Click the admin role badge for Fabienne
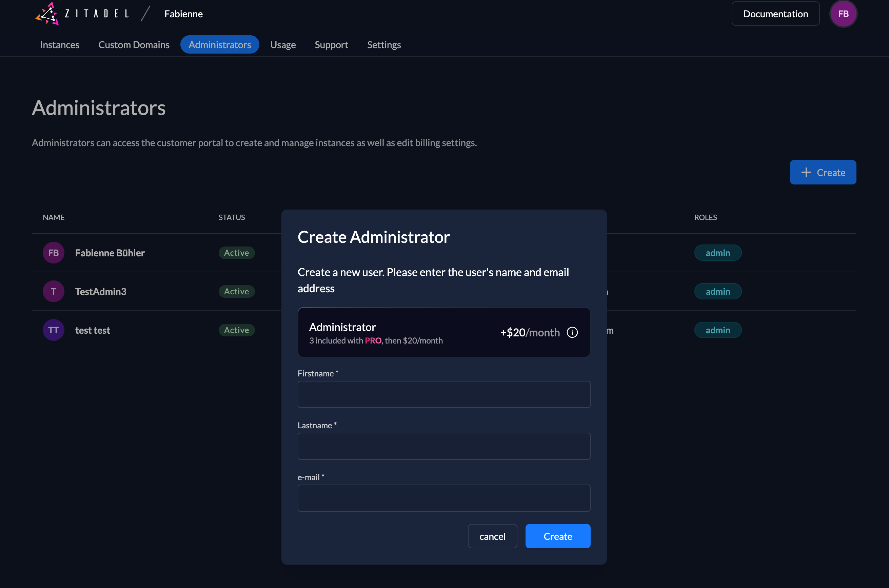This screenshot has height=588, width=889. click(718, 252)
